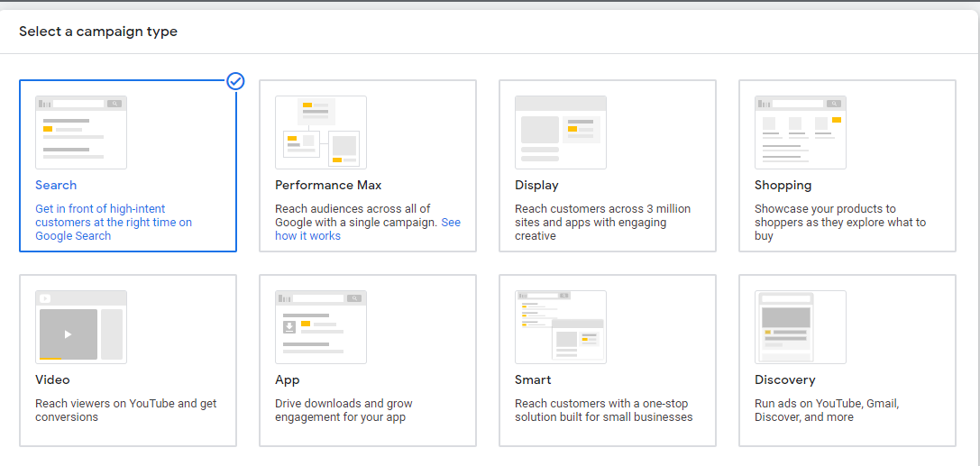Click the 'Select a campaign type' heading
This screenshot has height=466, width=980.
(x=98, y=32)
